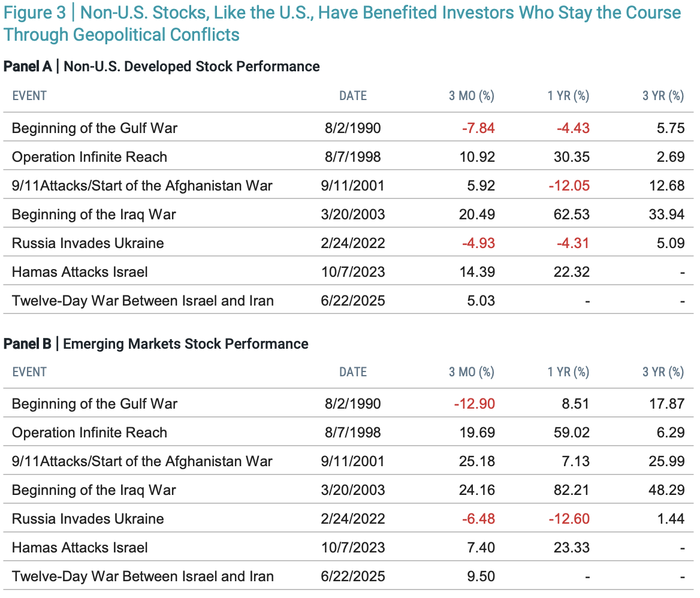Click the red -12.60 value in Panel B
Viewport: 700px width, 598px height.
point(569,519)
